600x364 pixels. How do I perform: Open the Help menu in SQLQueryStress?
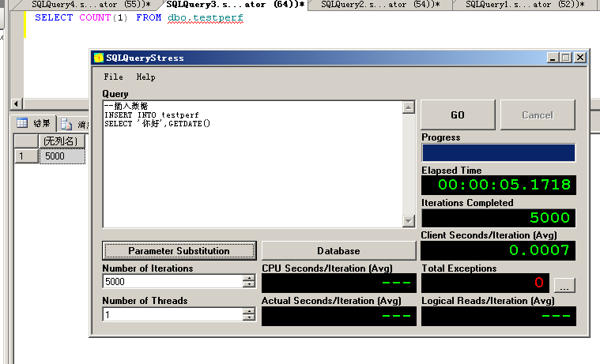pos(145,77)
